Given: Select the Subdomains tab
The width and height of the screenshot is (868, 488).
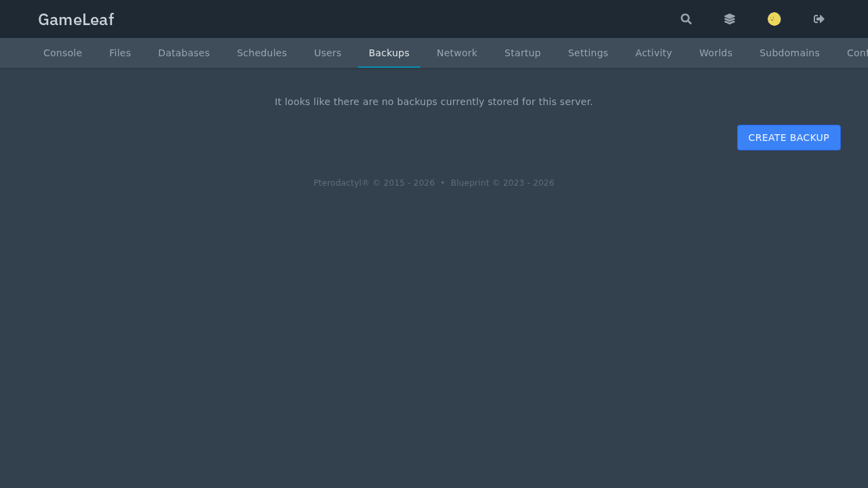Looking at the screenshot, I should click(789, 53).
